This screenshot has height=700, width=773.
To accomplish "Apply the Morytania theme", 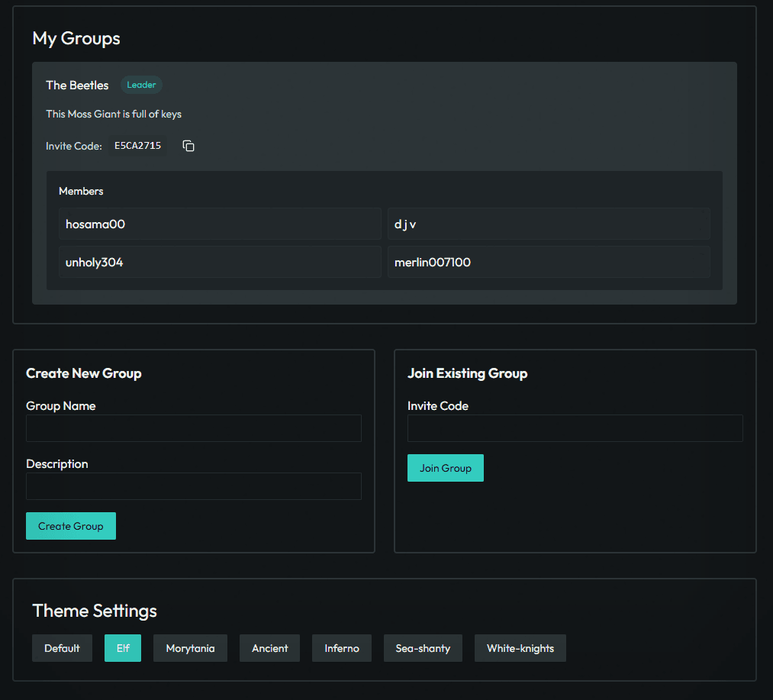I will 190,648.
